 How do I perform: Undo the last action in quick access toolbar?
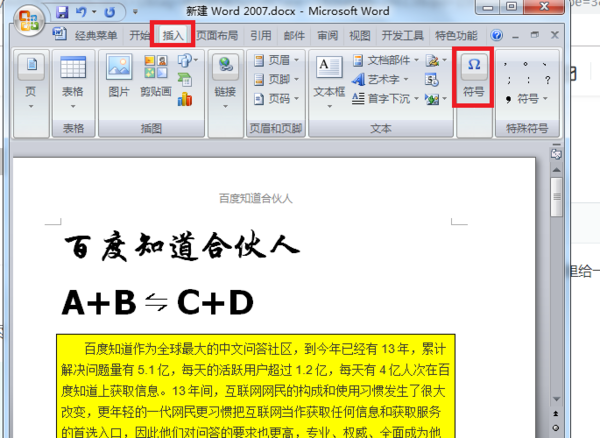pyautogui.click(x=81, y=12)
